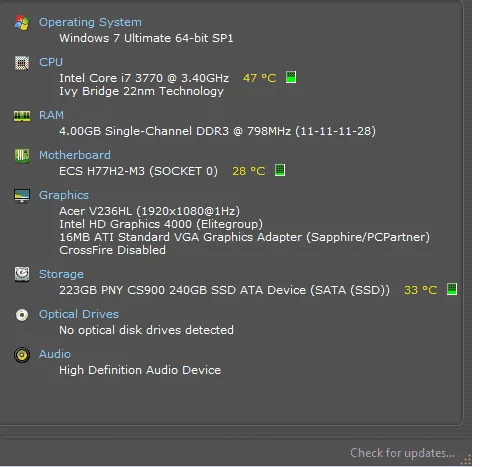Viewport: 493px width, 467px height.
Task: Click the SSD temperature status indicator
Action: click(452, 289)
